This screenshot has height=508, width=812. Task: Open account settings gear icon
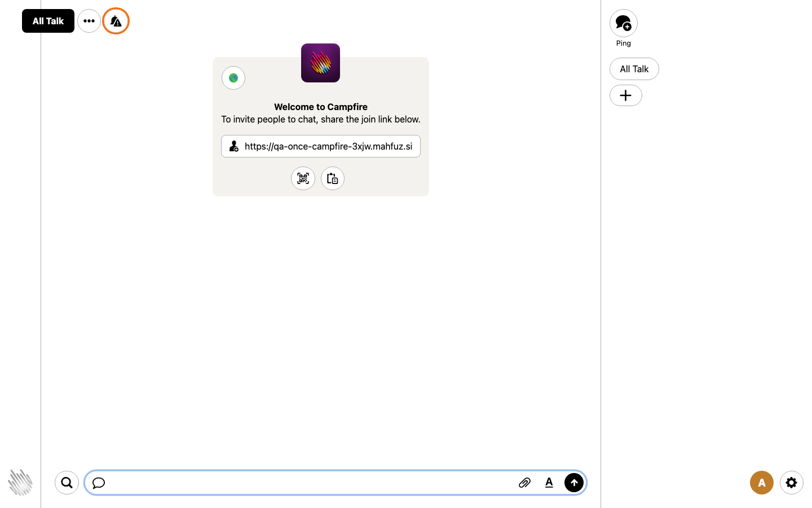pos(792,483)
